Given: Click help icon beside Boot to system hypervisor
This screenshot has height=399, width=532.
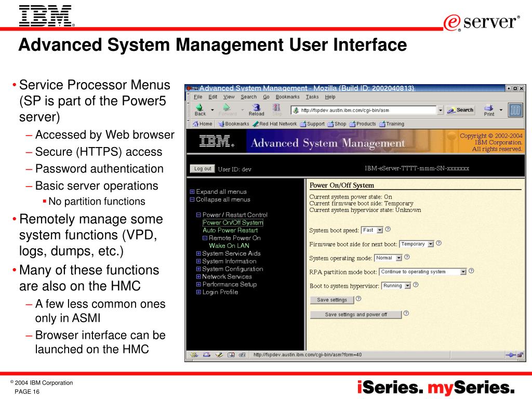Looking at the screenshot, I should (x=416, y=285).
